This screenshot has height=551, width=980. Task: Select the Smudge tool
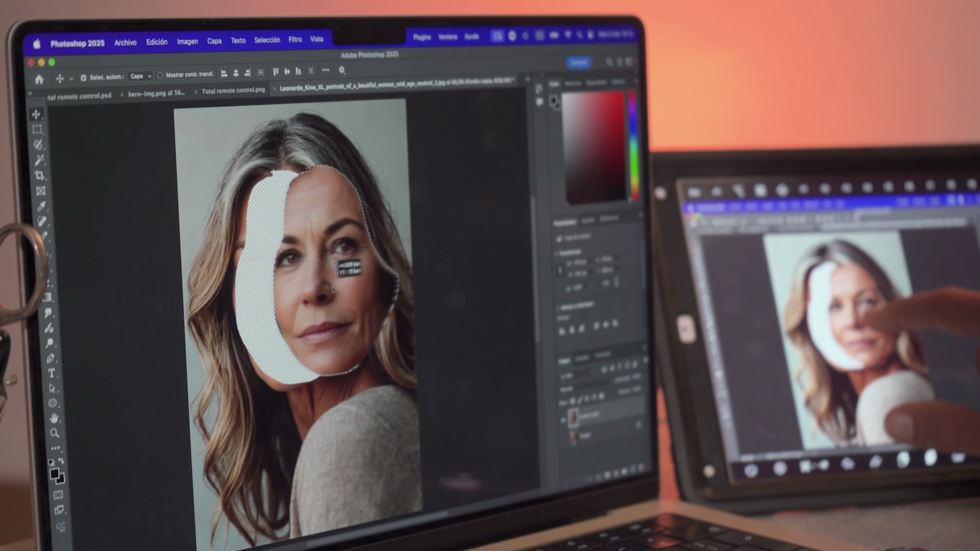48,313
